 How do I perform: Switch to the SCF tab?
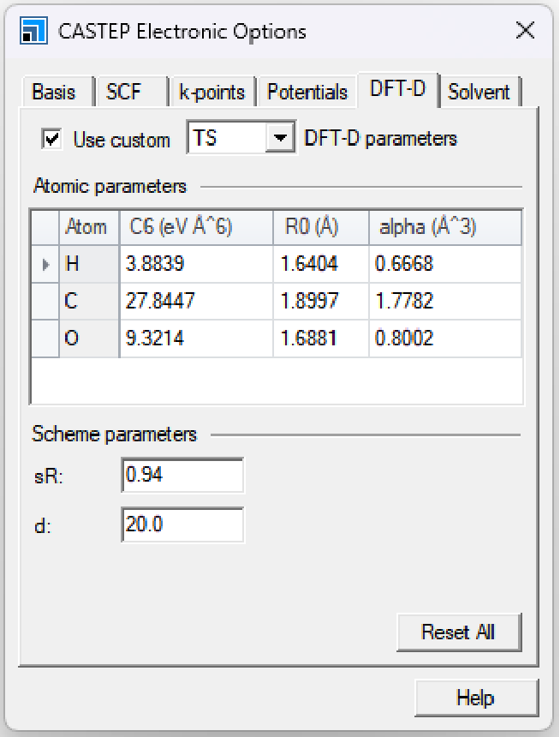[124, 92]
